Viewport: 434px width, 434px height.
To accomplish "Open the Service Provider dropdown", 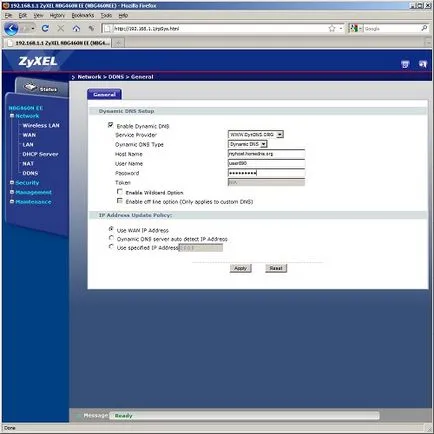I will tap(256, 134).
